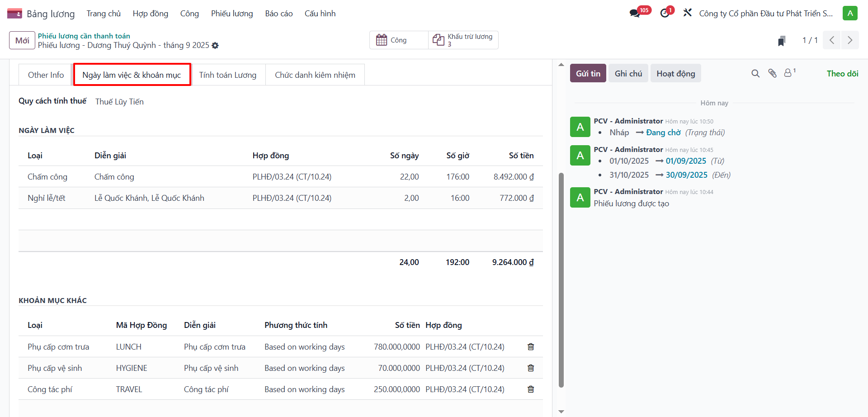868x417 pixels.
Task: Click the debug tools wrench icon
Action: (x=688, y=13)
